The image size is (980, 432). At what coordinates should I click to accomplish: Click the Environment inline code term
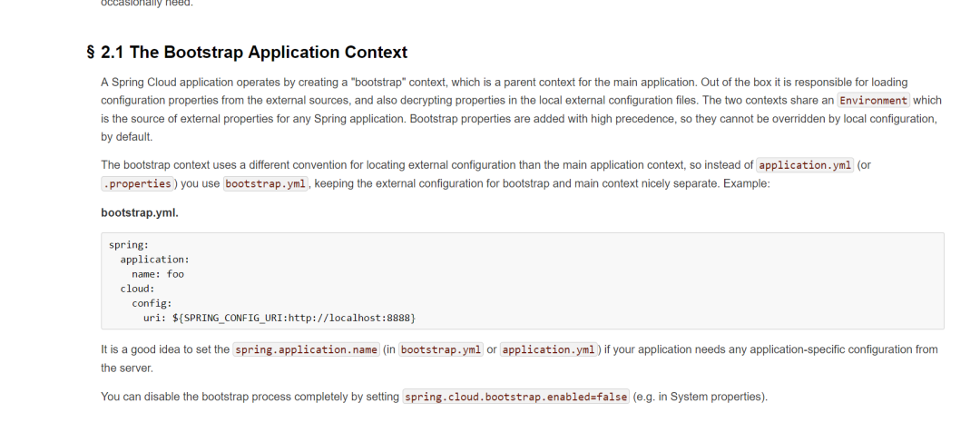[x=873, y=101]
